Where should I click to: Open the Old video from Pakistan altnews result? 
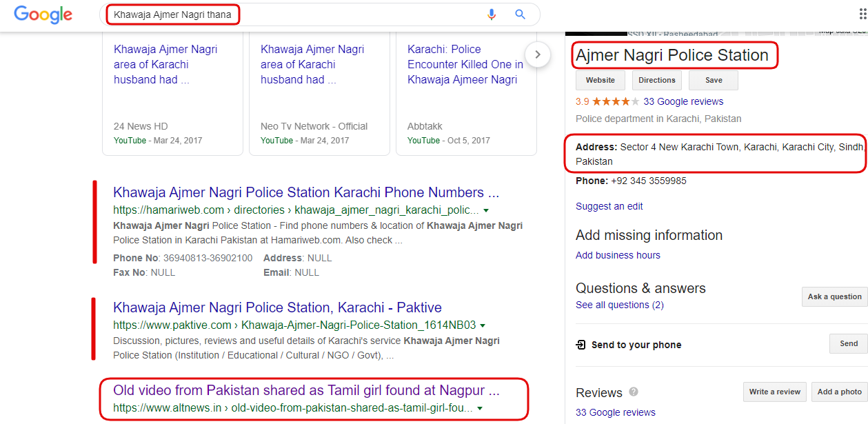[306, 391]
